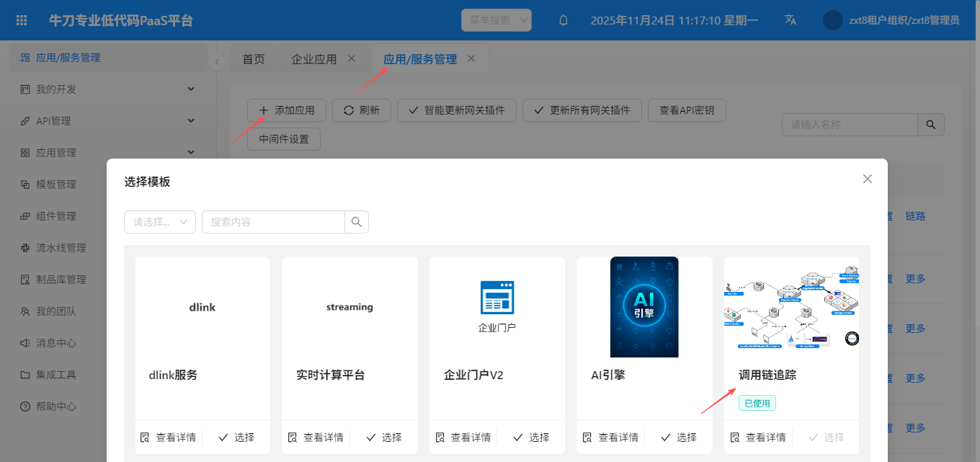Viewport: 980px width, 462px height.
Task: Open the notification bell icon
Action: 563,20
